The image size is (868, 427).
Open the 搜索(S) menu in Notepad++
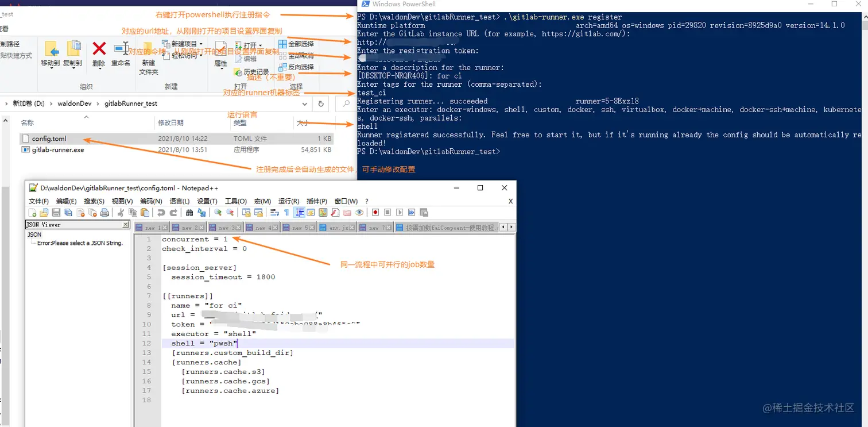pos(94,201)
